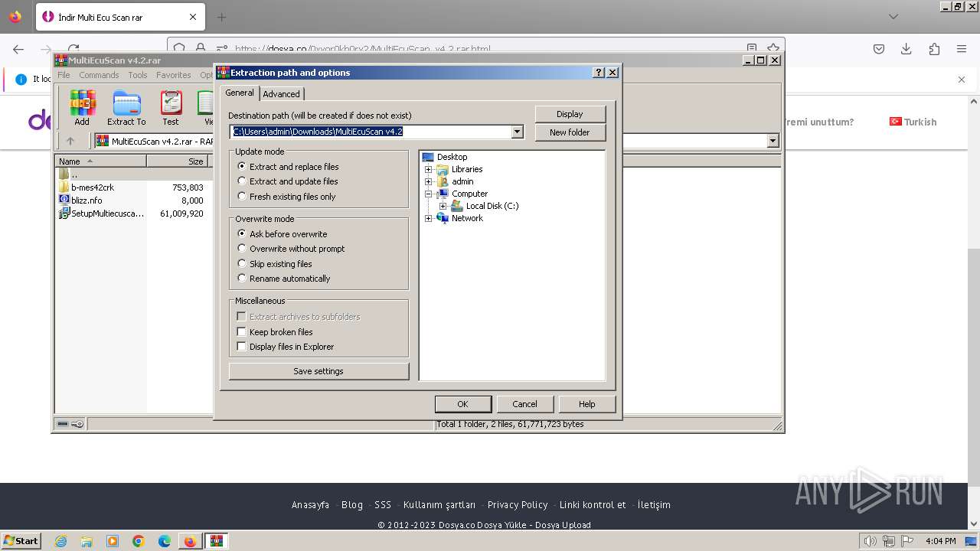Select the blizz.nfo file
The width and height of the screenshot is (980, 551).
[x=80, y=201]
